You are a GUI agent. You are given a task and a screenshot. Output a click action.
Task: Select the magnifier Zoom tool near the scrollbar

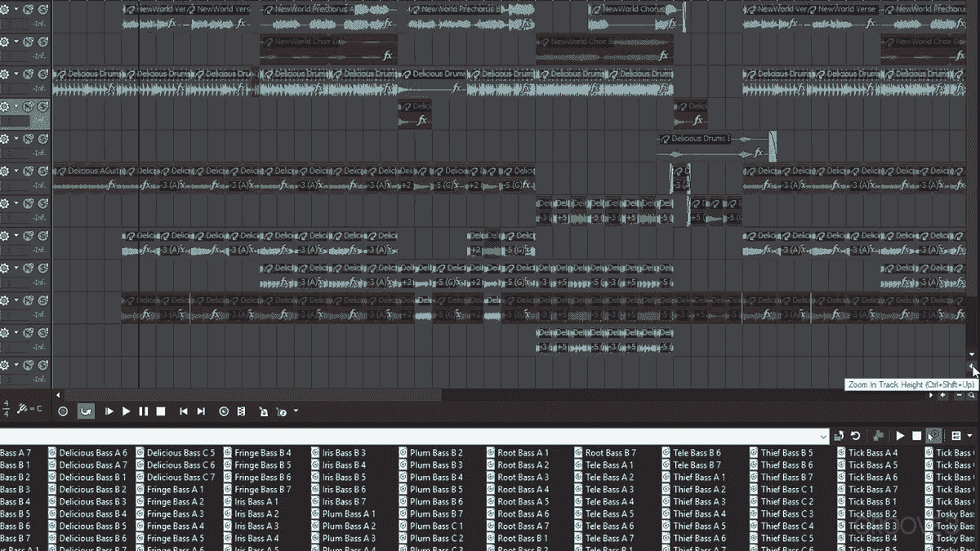[971, 396]
